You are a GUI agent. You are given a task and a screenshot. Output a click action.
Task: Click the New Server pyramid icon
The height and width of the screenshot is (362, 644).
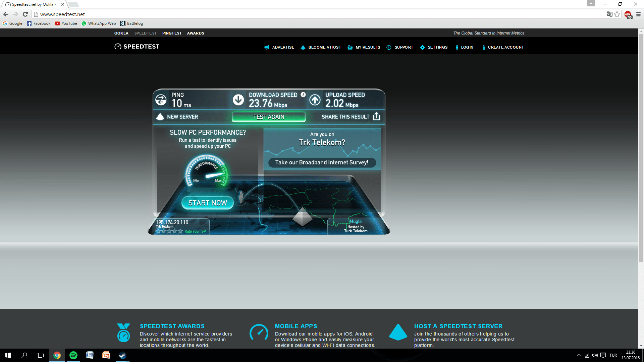[160, 117]
